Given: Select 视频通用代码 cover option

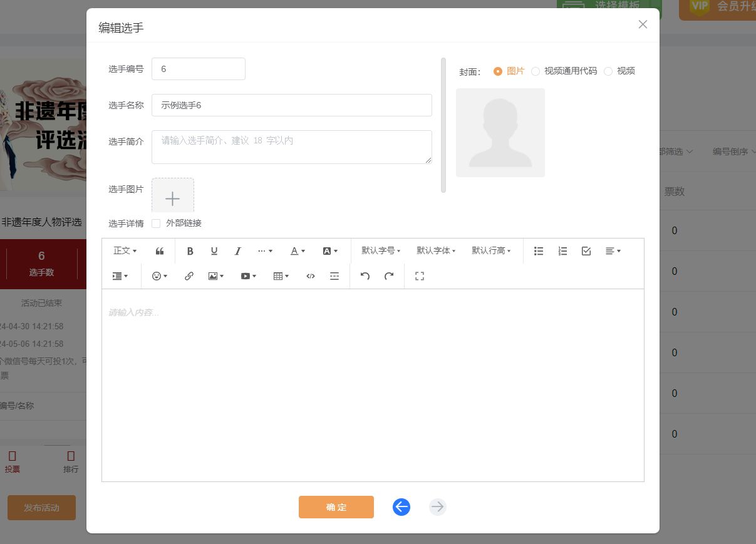Looking at the screenshot, I should coord(536,71).
